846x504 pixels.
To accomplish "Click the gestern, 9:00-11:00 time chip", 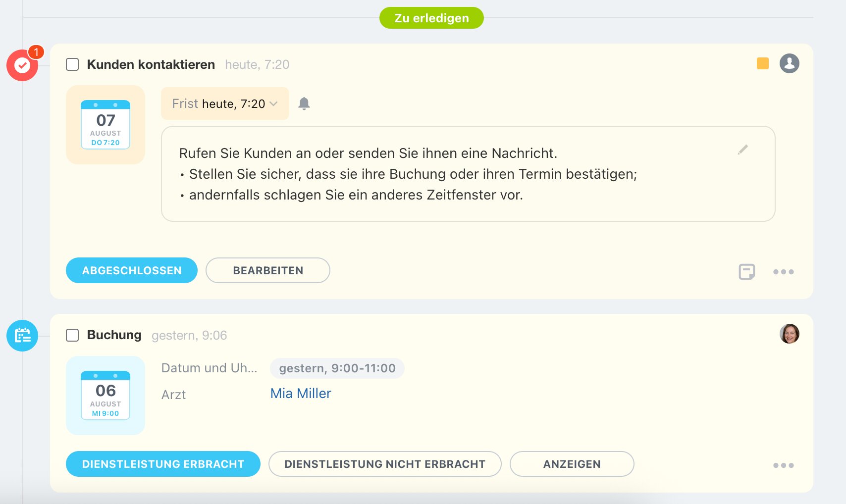I will click(337, 368).
